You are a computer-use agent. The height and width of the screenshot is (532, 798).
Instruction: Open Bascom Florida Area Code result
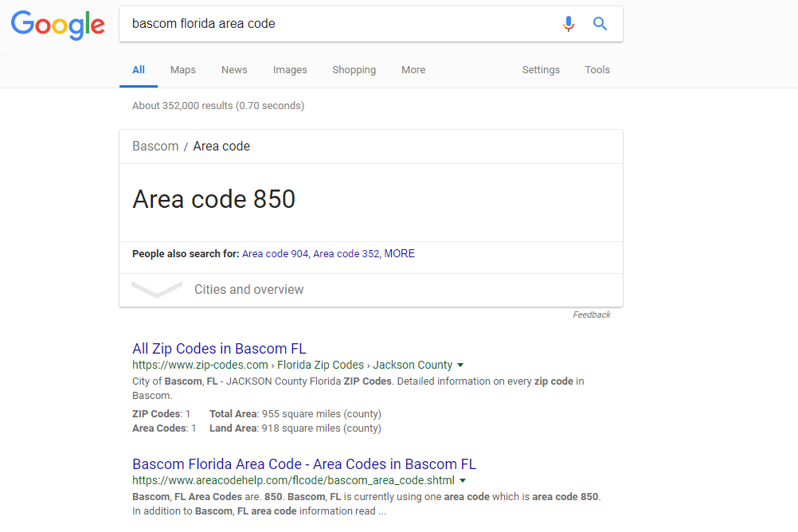[x=303, y=464]
